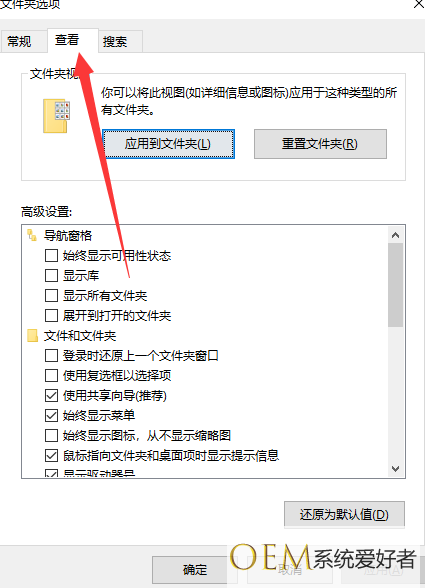Click the folder views icon

(x=56, y=116)
